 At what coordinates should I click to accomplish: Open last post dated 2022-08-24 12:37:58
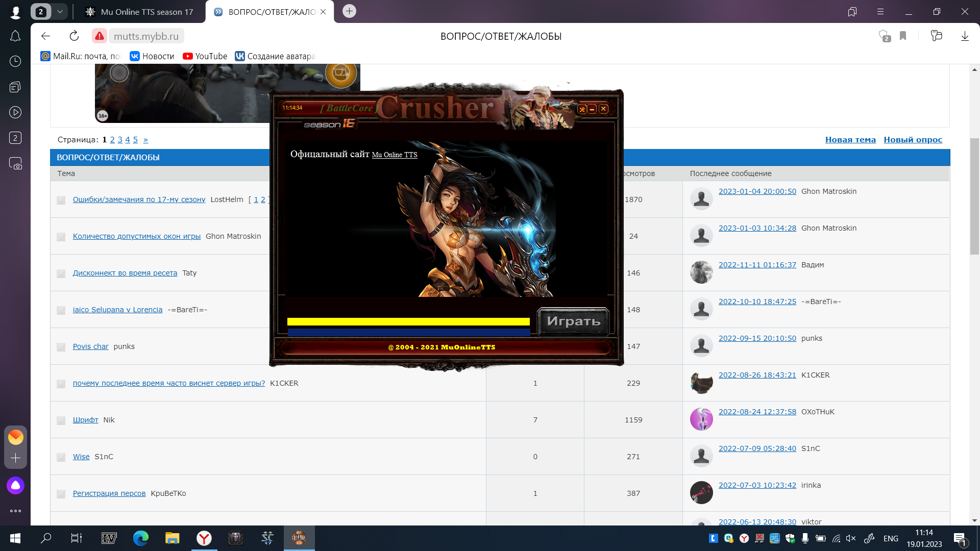757,412
